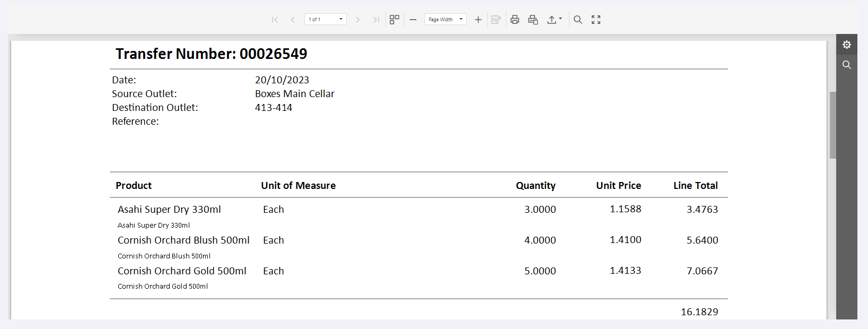Screen dimensions: 868x329
Task: Print the current page only
Action: click(533, 20)
